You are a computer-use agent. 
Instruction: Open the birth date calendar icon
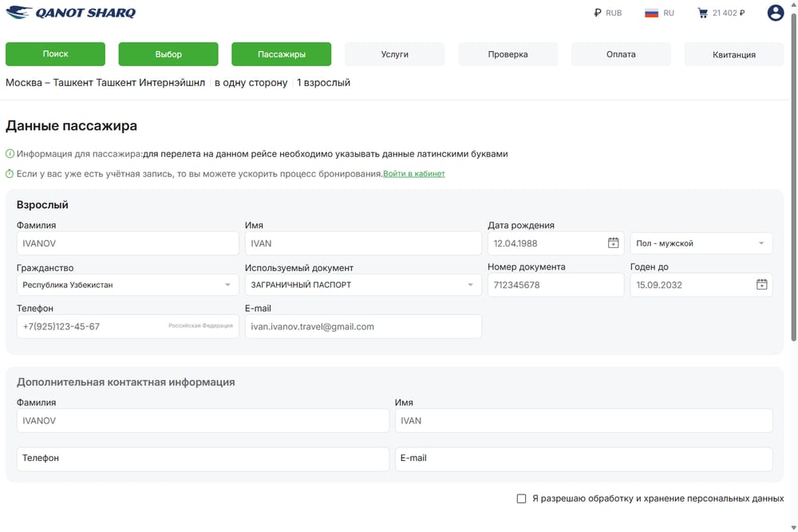tap(613, 243)
